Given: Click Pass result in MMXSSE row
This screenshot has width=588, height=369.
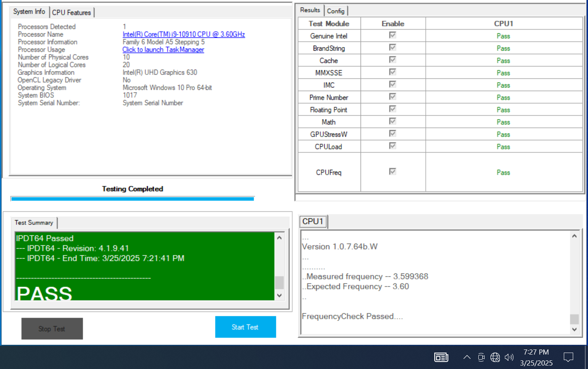Looking at the screenshot, I should coord(503,73).
